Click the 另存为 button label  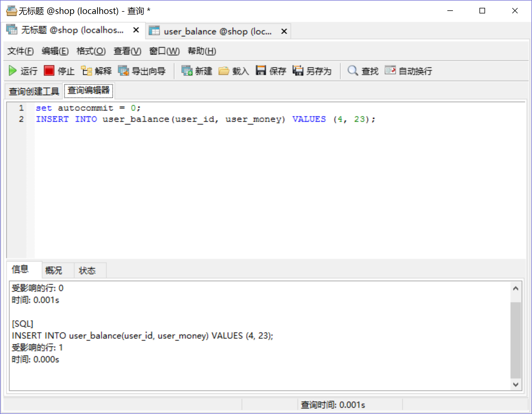tap(319, 71)
